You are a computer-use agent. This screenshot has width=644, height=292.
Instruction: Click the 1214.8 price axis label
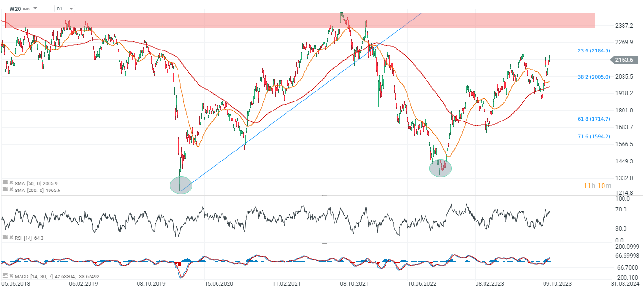(624, 193)
